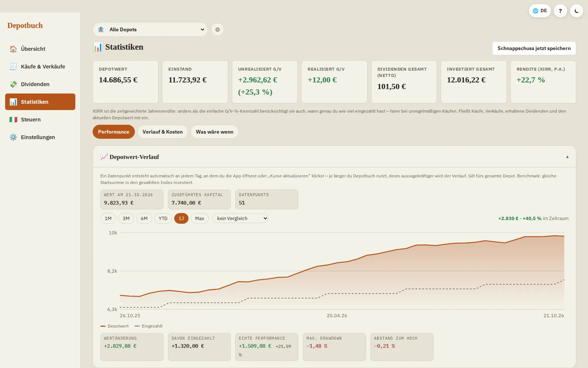This screenshot has width=588, height=368.
Task: Select the 6M time range
Action: coord(144,218)
